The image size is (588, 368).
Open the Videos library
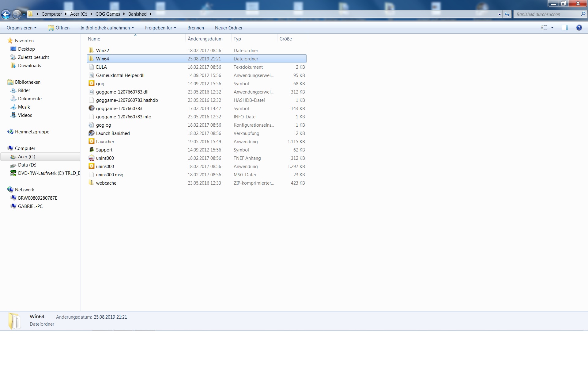coord(25,115)
